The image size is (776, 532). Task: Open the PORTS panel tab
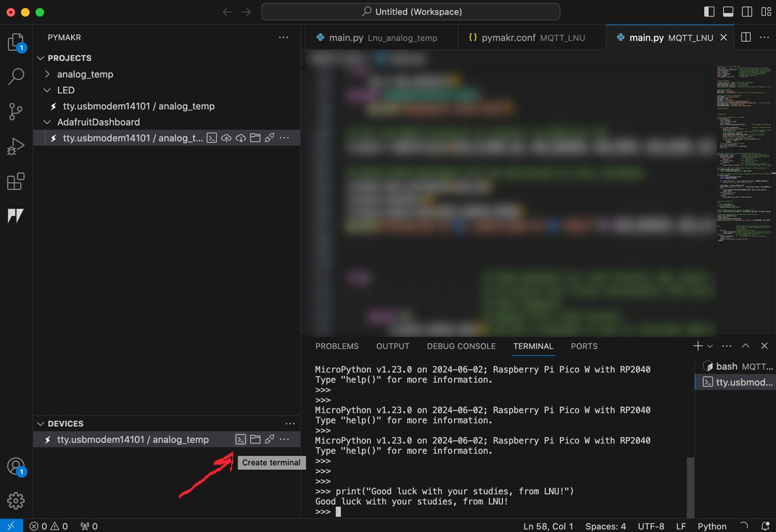pos(584,346)
